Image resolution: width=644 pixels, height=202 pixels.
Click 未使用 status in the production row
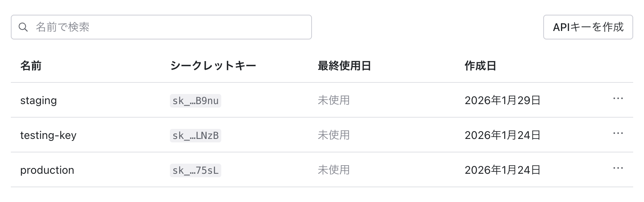(334, 170)
